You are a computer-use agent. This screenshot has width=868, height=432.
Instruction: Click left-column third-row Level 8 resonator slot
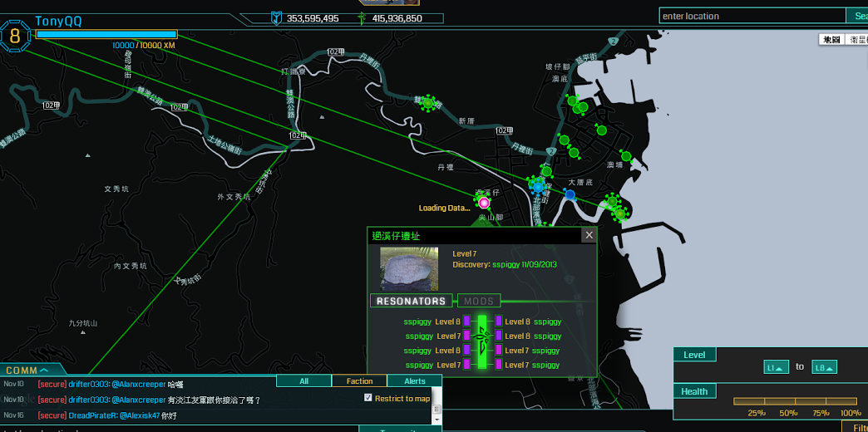(x=466, y=350)
